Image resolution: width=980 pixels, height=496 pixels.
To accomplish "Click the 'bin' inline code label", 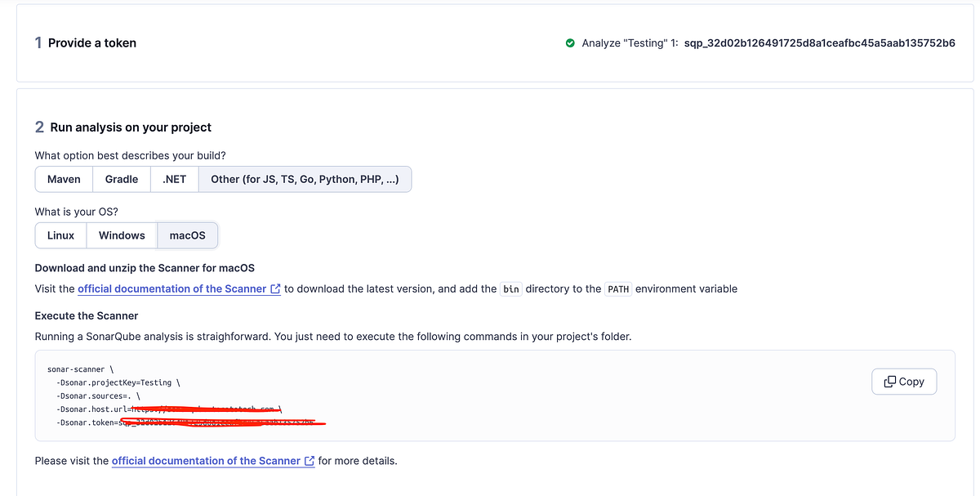I will point(511,289).
